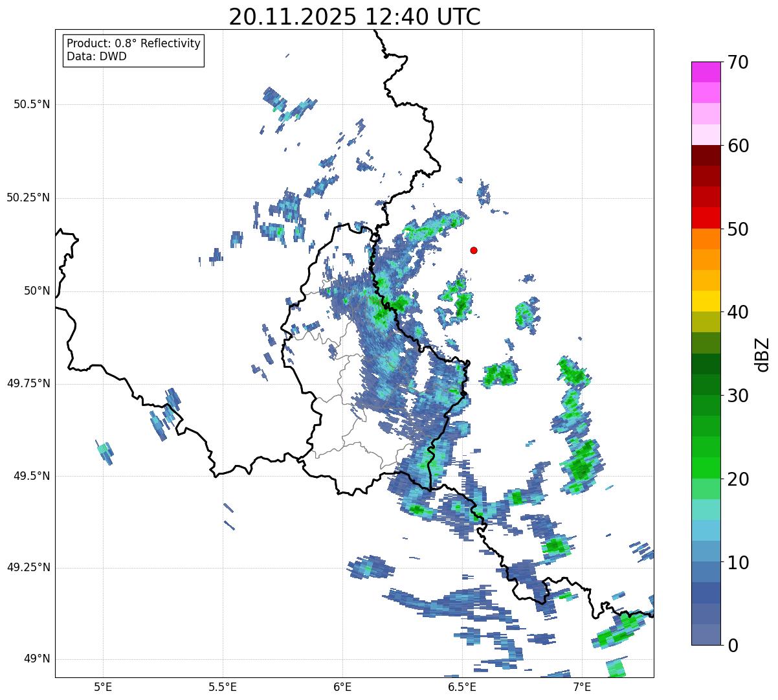Screen dimensions: 778x700
Task: Select the 49.5°N latitude label
Action: tap(32, 476)
